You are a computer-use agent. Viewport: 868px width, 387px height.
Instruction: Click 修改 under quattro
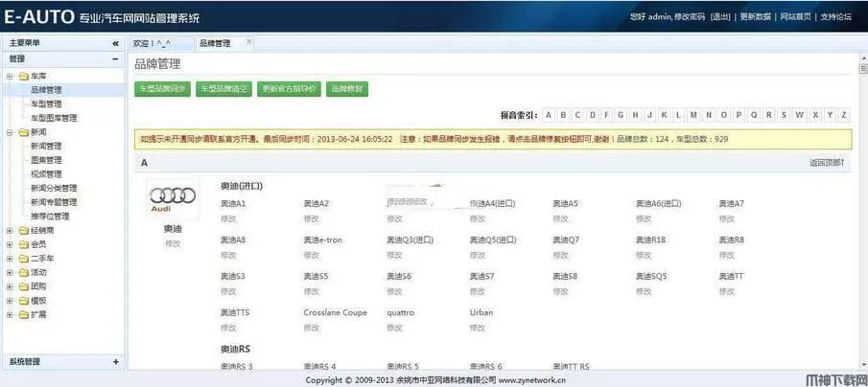[x=395, y=328]
